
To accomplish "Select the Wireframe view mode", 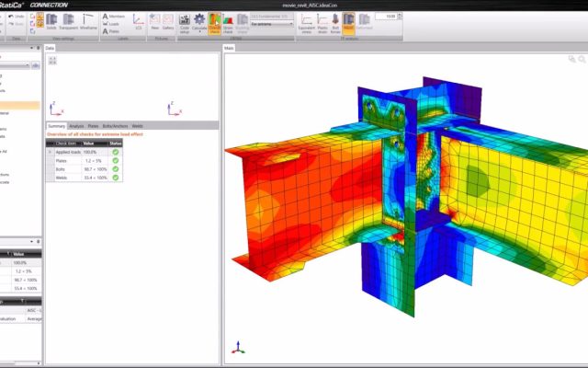I will click(x=88, y=22).
